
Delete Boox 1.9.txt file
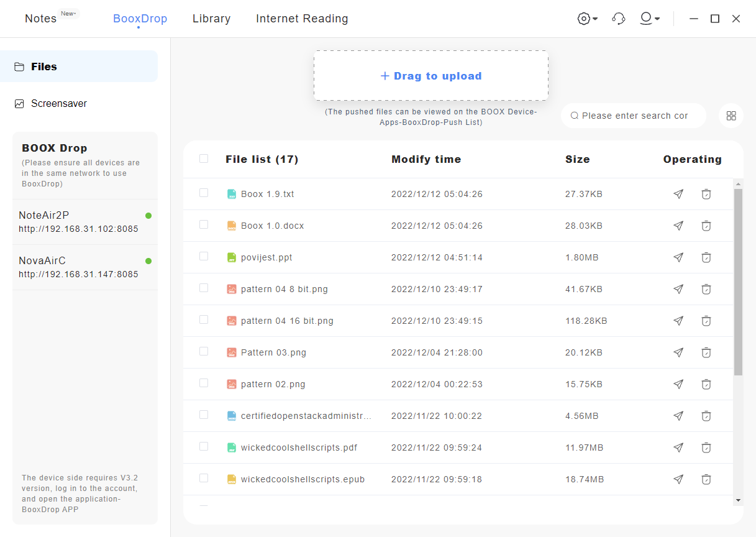click(706, 194)
